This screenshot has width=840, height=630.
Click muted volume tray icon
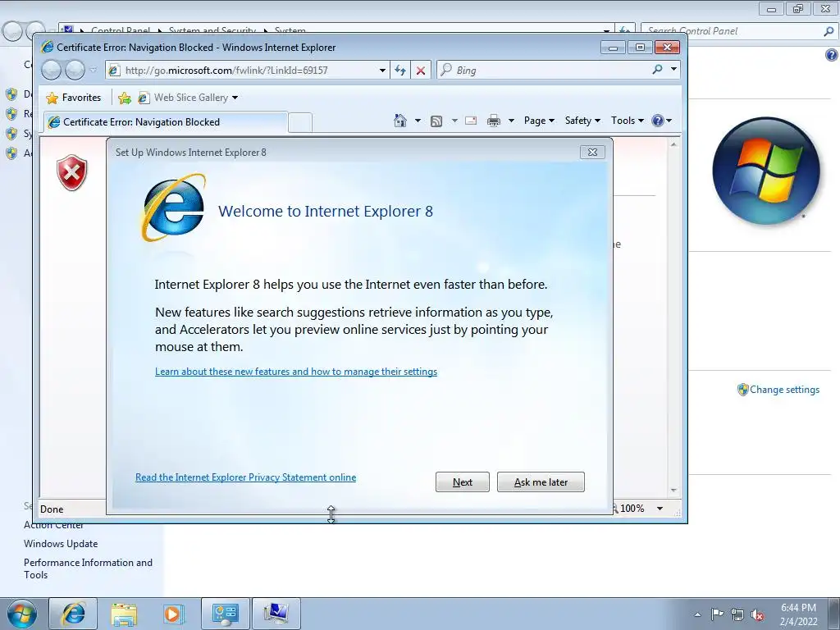(757, 614)
